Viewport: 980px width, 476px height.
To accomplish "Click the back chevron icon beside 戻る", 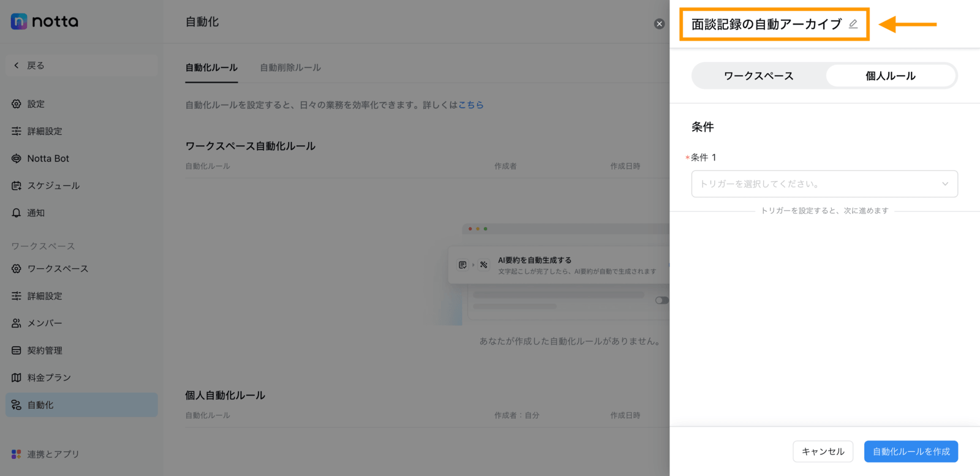I will 17,66.
